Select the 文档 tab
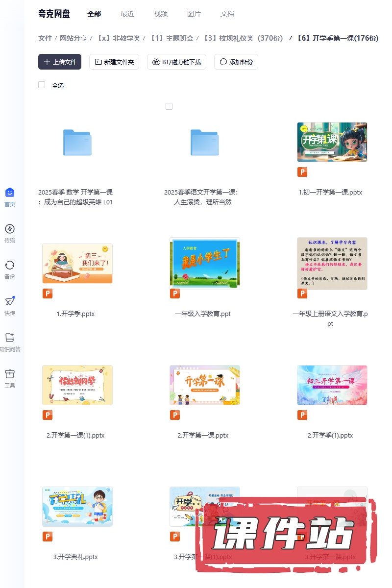This screenshot has height=588, width=392. point(227,14)
